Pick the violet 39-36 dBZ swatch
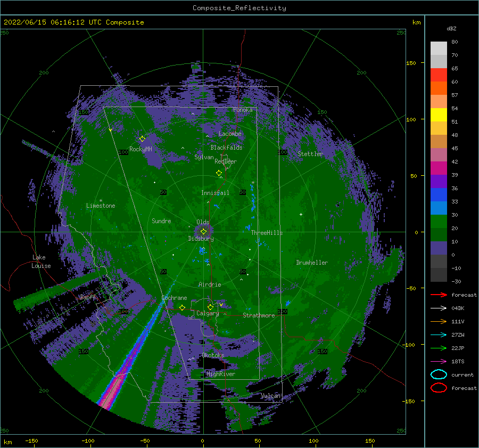The width and height of the screenshot is (479, 448). pyautogui.click(x=439, y=181)
